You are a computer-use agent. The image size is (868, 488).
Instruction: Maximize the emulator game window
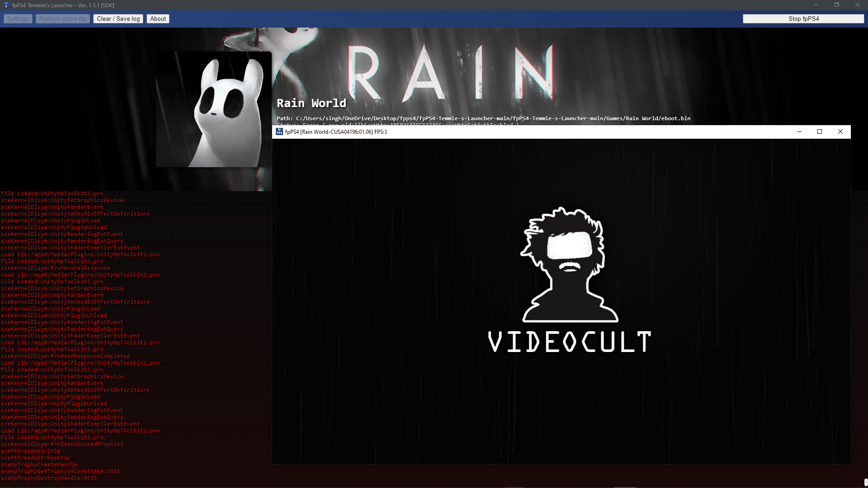pyautogui.click(x=820, y=131)
